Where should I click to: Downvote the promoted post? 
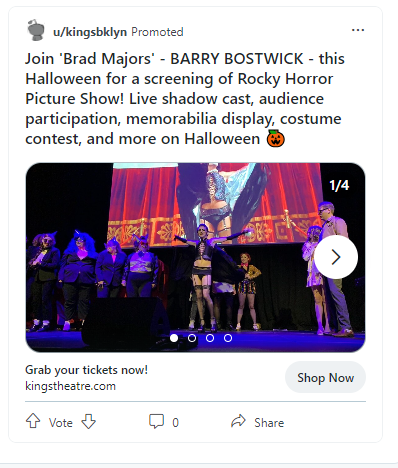pos(89,422)
